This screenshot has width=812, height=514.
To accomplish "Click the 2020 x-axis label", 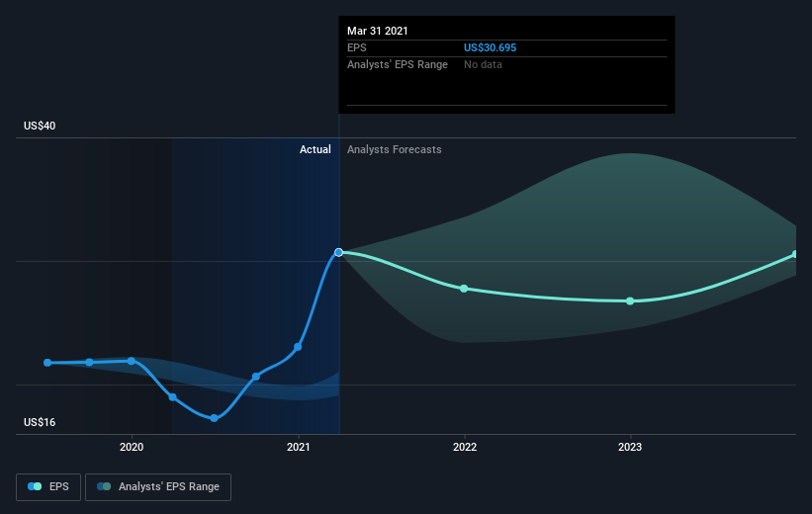I will click(132, 447).
